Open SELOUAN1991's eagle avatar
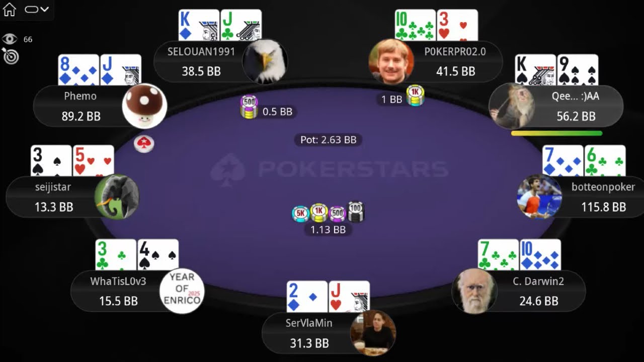 point(265,62)
